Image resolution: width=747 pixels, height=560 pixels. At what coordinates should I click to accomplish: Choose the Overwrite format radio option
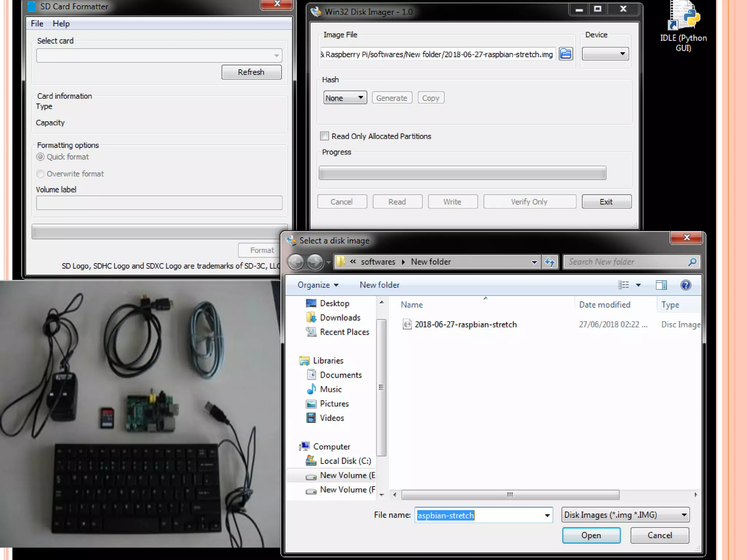tap(40, 174)
